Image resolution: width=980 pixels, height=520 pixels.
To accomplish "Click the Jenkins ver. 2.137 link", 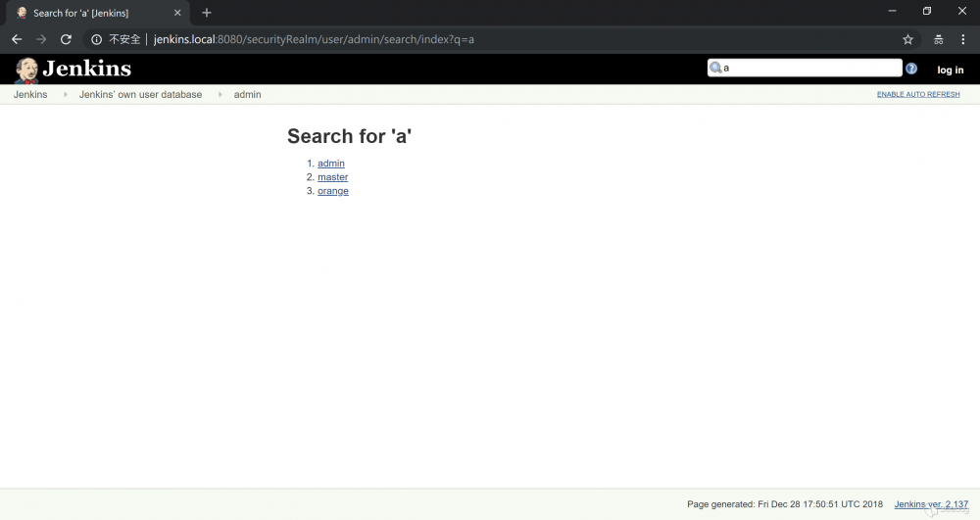I will pos(931,503).
